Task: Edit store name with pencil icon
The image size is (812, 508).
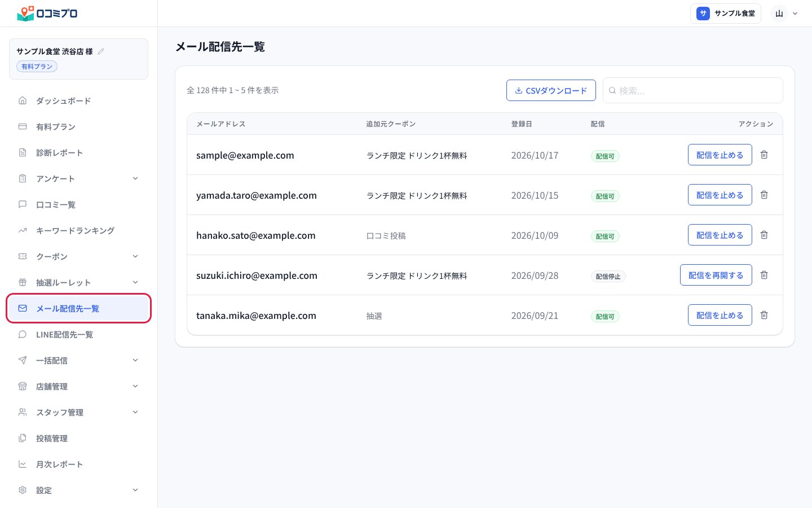Action: coord(101,51)
